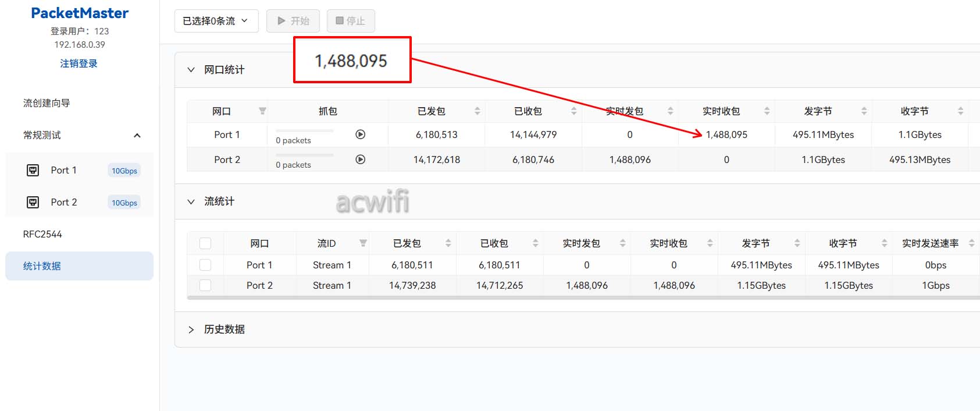The image size is (980, 411).
Task: Click the Port 2 network port icon in sidebar
Action: pyautogui.click(x=33, y=202)
